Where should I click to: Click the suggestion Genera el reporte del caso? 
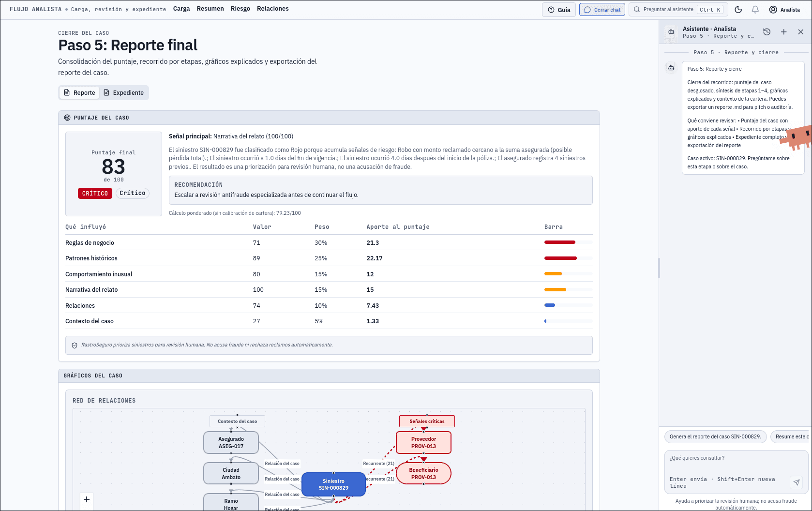(715, 436)
